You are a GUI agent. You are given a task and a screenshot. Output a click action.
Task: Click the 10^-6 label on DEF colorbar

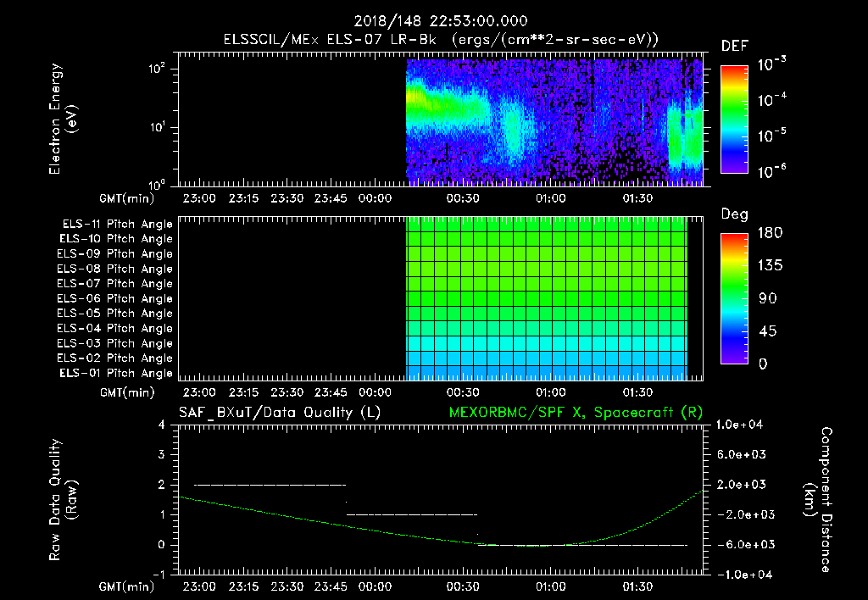coord(771,171)
